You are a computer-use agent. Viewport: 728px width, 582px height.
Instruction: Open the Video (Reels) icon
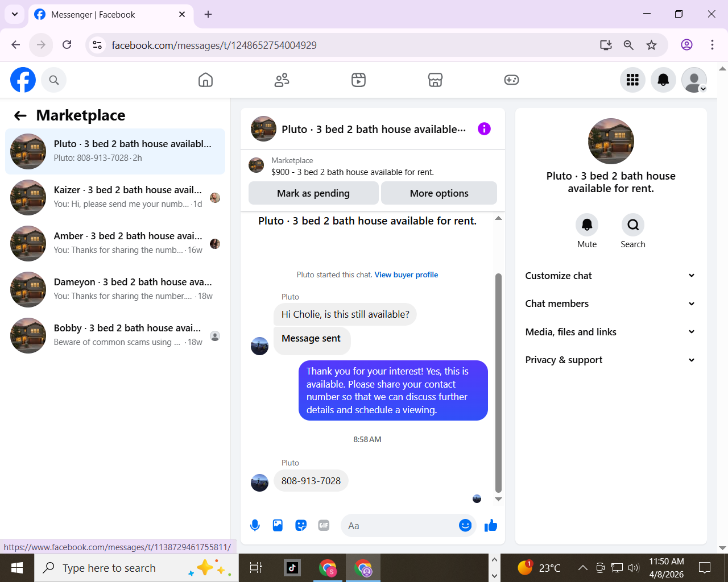(x=358, y=80)
